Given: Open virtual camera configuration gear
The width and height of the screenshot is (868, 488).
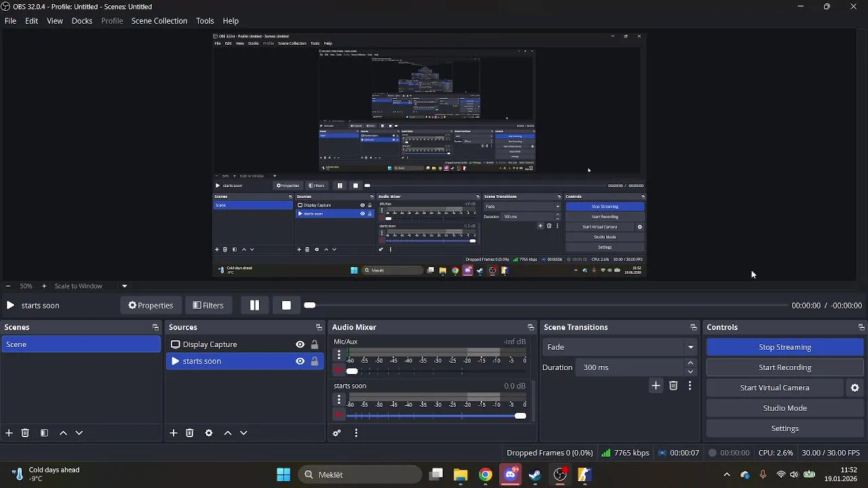Looking at the screenshot, I should (855, 388).
